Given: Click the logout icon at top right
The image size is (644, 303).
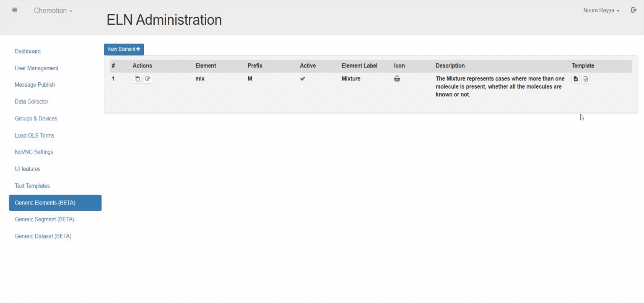Looking at the screenshot, I should (634, 10).
